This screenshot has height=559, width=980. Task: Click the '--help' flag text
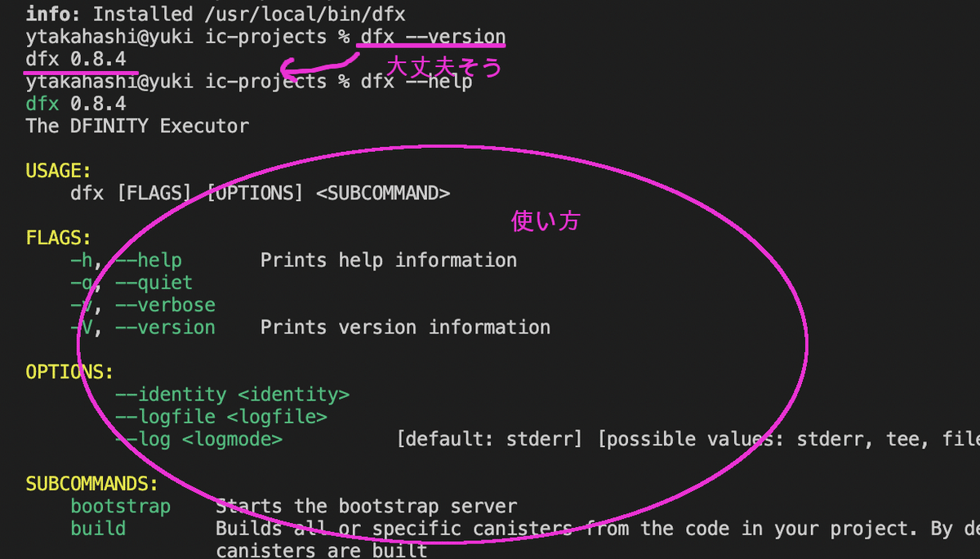[x=149, y=260]
